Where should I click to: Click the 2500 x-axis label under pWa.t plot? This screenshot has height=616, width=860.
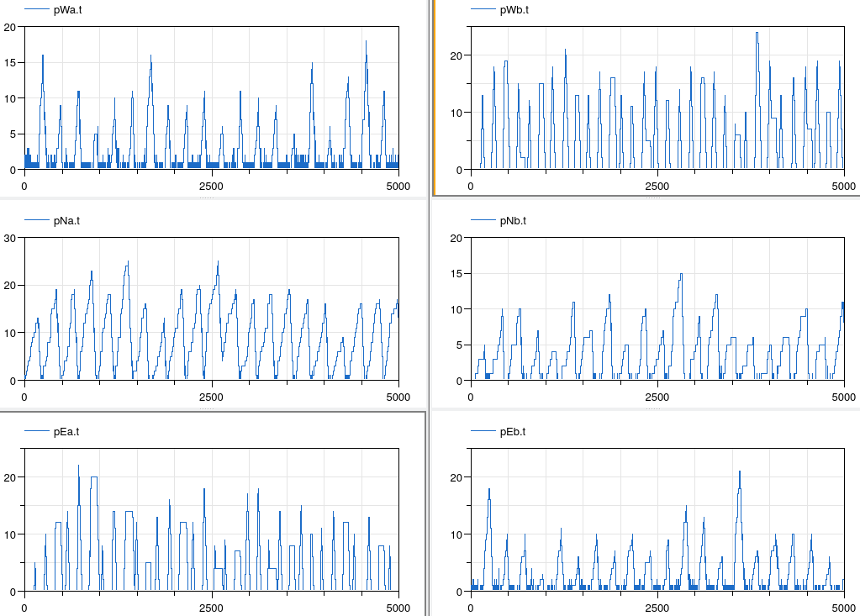[x=211, y=187]
